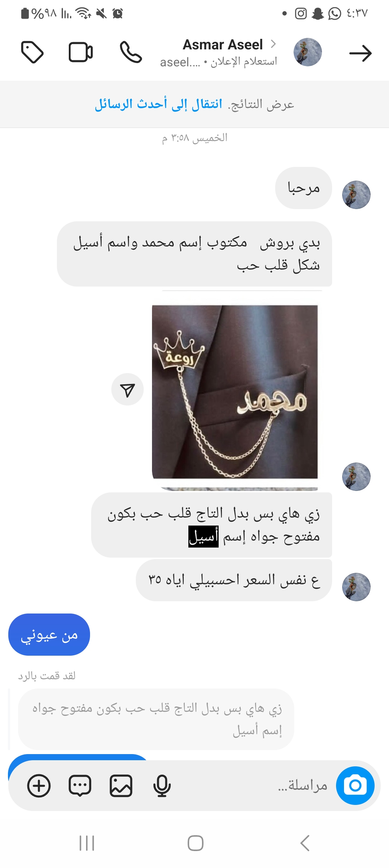The height and width of the screenshot is (868, 389).
Task: Open the محمد brooch image in the chat
Action: (x=235, y=392)
